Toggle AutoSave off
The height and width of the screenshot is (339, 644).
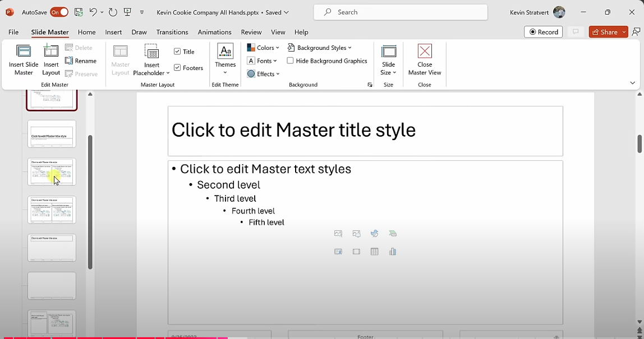tap(59, 12)
